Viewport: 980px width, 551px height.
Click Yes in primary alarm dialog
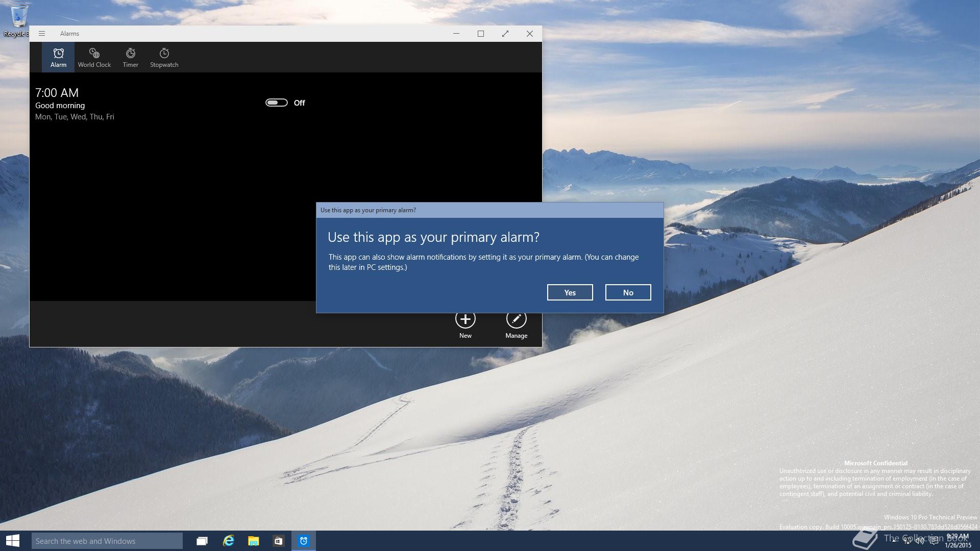[570, 292]
